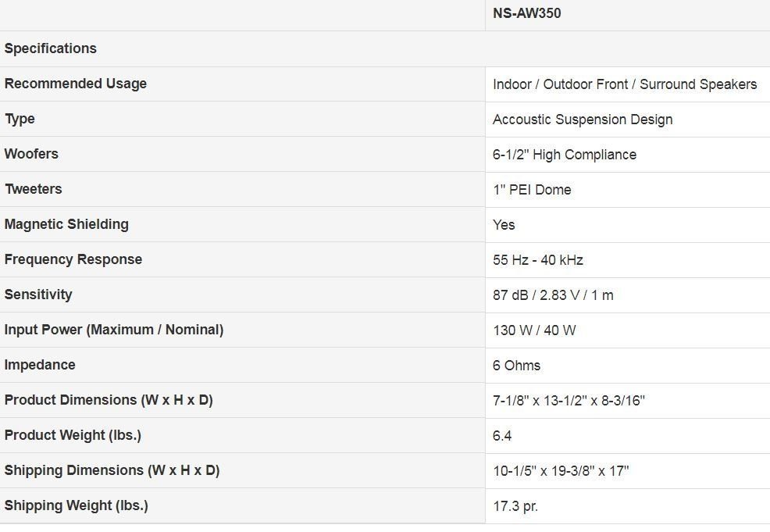Select the 55 Hz - 40 kHz value
The image size is (770, 532).
pos(538,260)
